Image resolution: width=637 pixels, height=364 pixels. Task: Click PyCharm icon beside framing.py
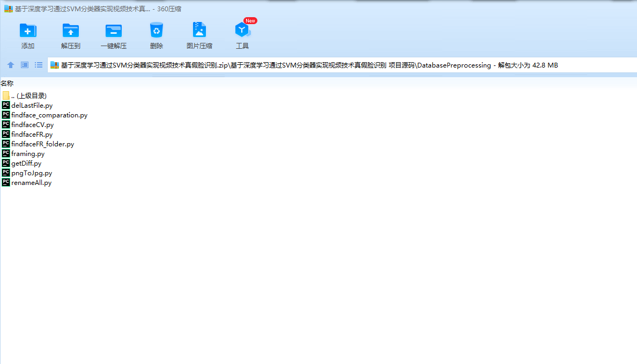pyautogui.click(x=6, y=153)
